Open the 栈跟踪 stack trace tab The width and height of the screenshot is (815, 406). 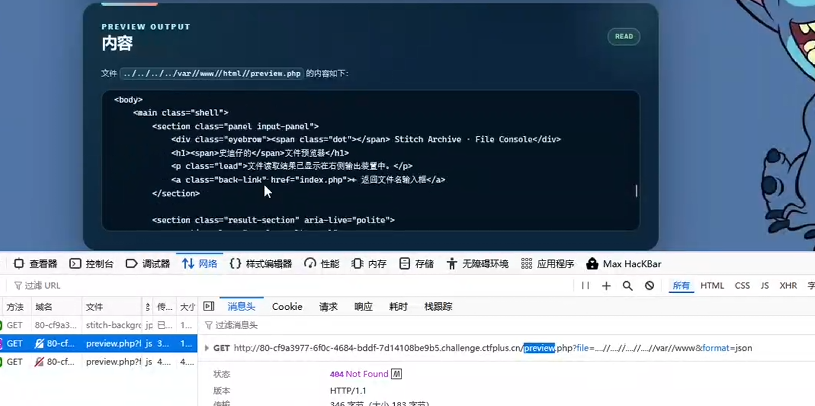point(438,306)
